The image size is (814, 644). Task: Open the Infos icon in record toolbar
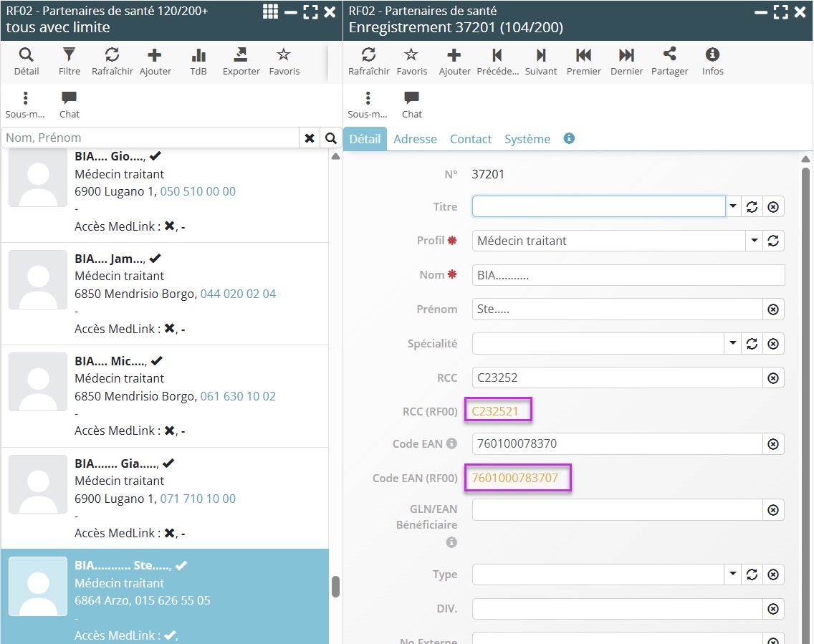click(x=712, y=61)
